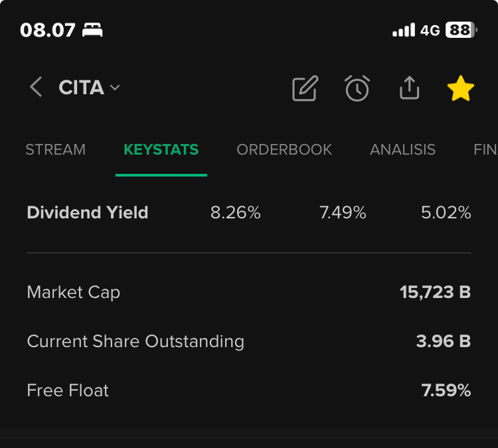Toggle the yellow watchlist star
Screen dimensions: 498x448
[461, 88]
